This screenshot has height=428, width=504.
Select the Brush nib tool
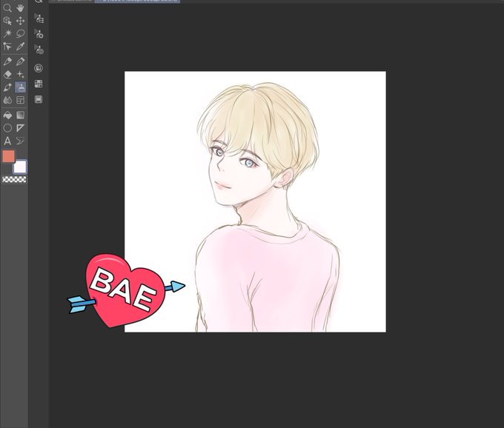(7, 87)
